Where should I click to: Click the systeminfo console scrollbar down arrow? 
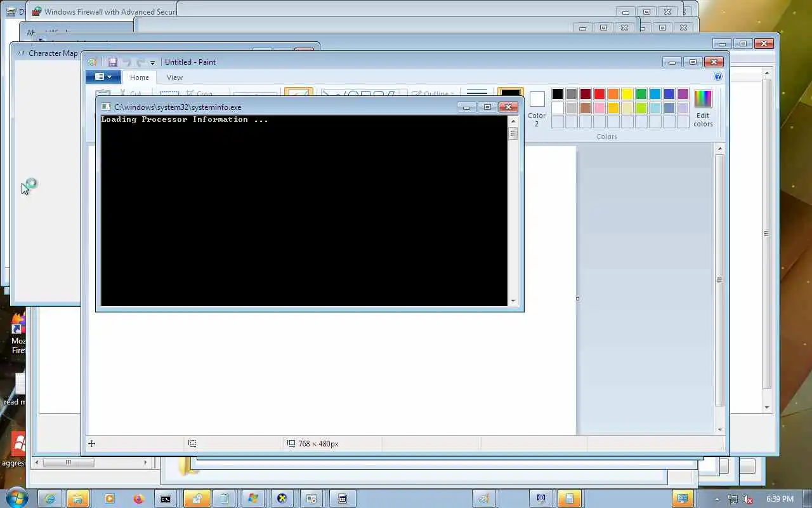coord(513,301)
